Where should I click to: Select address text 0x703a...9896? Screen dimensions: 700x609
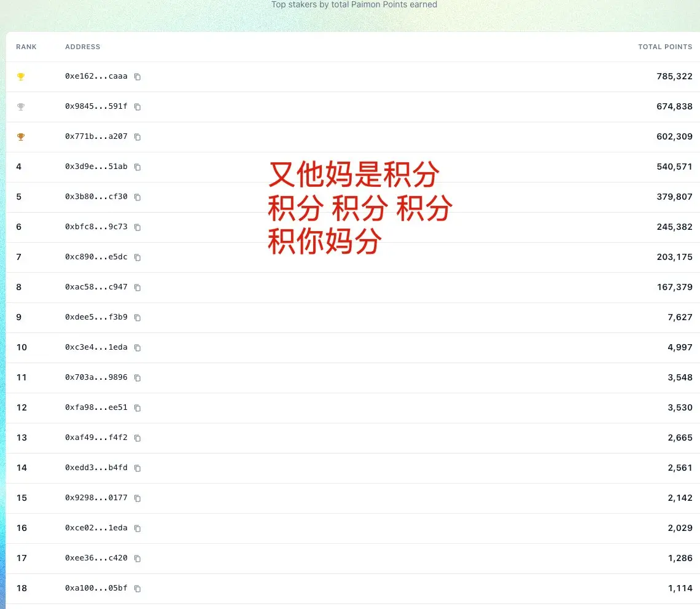coord(96,377)
